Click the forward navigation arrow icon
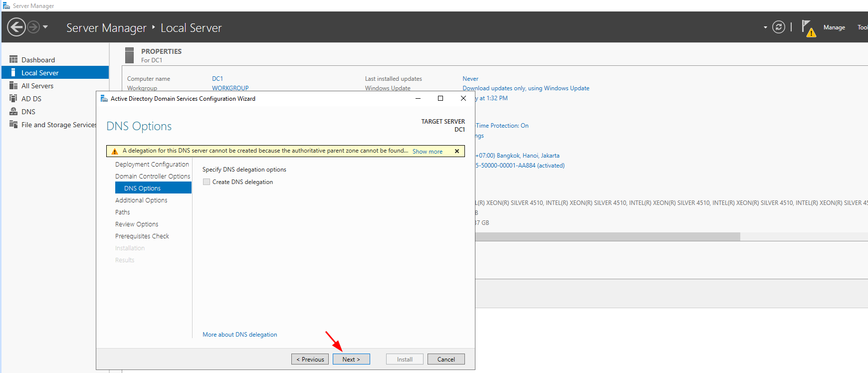This screenshot has width=868, height=373. click(33, 27)
